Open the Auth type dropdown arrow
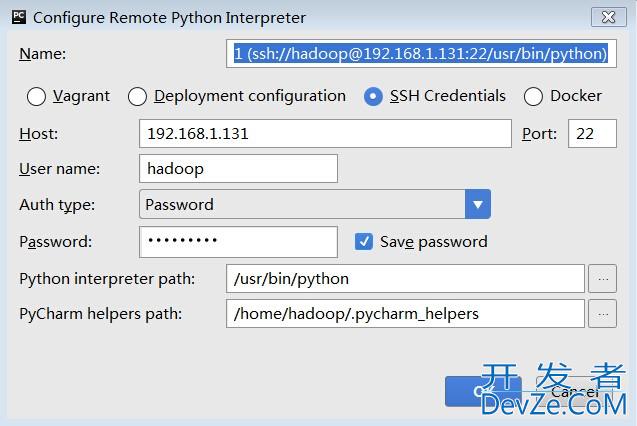The image size is (637, 426). pyautogui.click(x=478, y=204)
